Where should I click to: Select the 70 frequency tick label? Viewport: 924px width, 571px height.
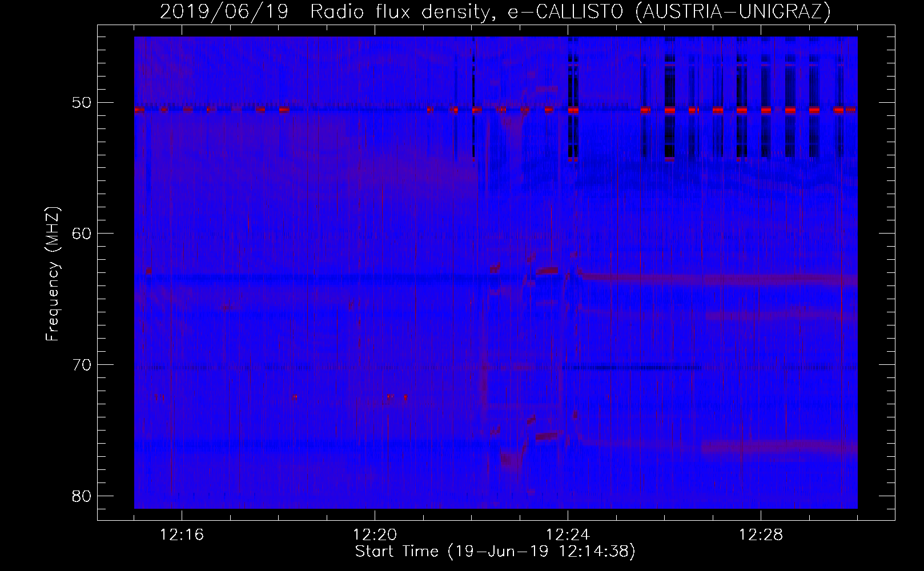(x=81, y=364)
